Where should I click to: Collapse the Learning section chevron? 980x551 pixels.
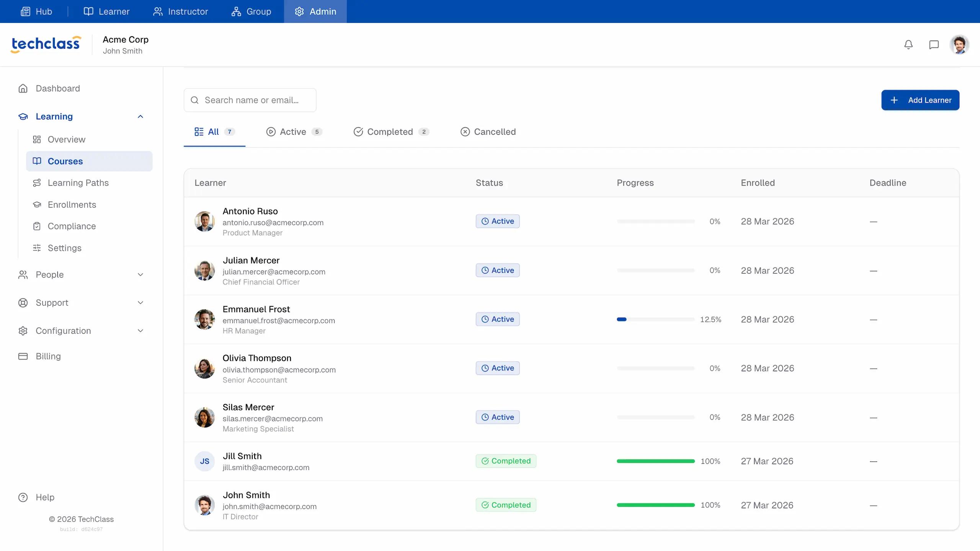(x=140, y=116)
